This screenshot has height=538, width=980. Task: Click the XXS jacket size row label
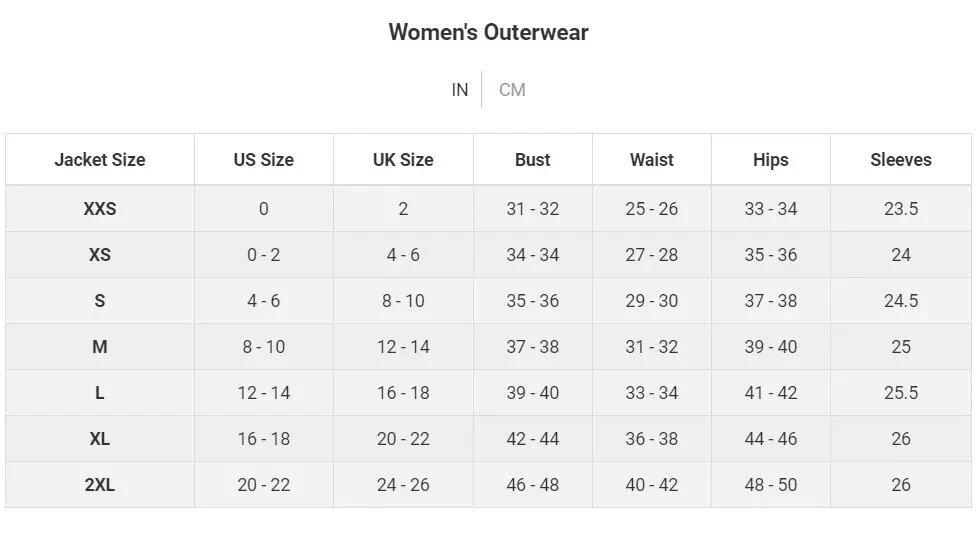100,209
